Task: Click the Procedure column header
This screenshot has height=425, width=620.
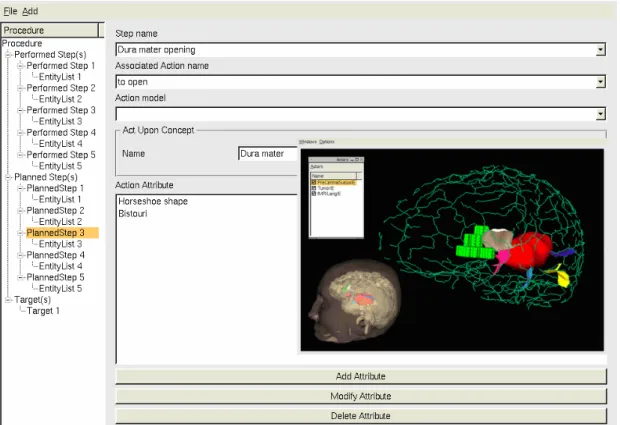Action: 50,30
